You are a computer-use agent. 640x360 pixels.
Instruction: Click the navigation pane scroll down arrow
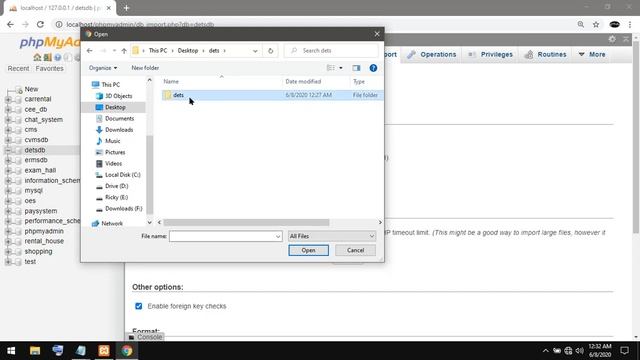149,223
